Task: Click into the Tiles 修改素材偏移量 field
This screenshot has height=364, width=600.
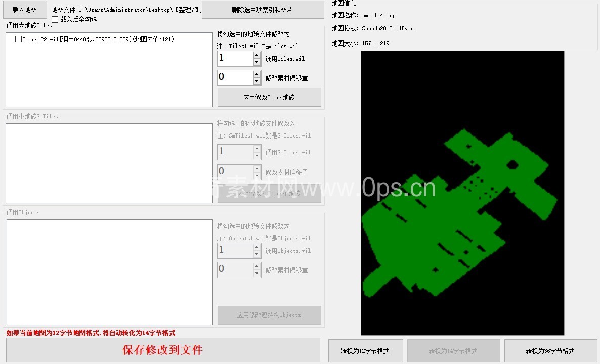Action: tap(235, 78)
